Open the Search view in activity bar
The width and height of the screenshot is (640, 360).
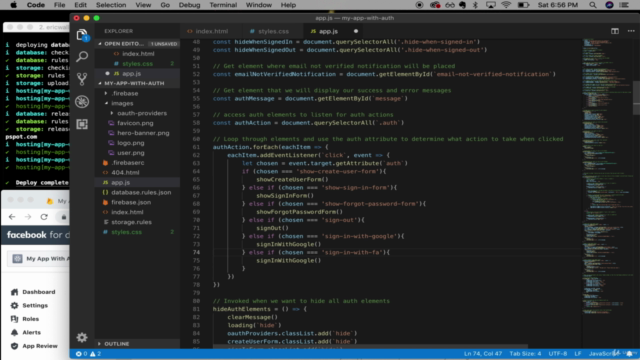coord(82,56)
